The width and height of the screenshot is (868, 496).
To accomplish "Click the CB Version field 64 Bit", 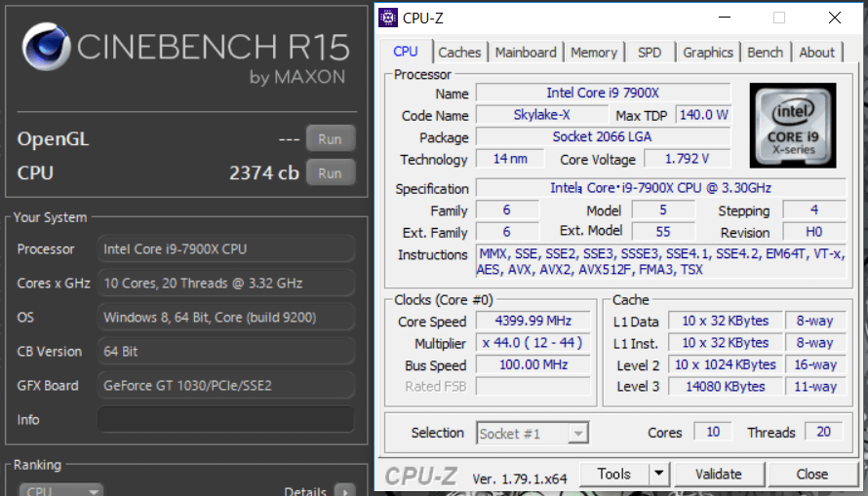I will [x=226, y=351].
